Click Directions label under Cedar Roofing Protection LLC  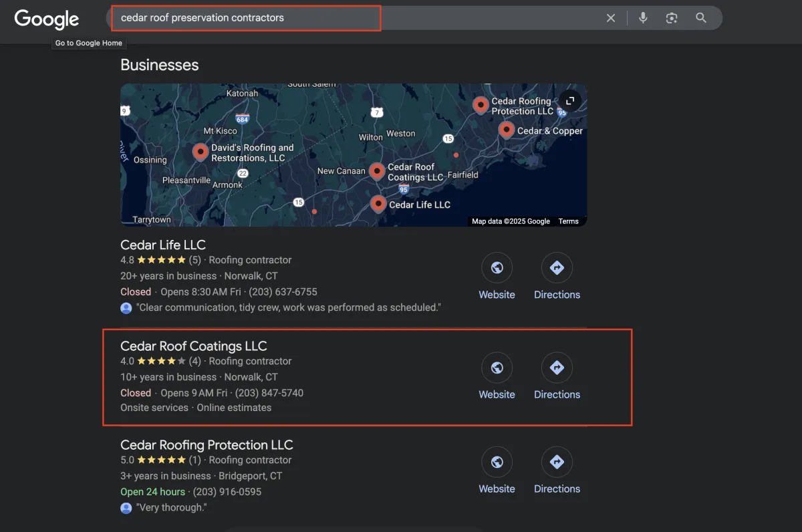click(557, 489)
